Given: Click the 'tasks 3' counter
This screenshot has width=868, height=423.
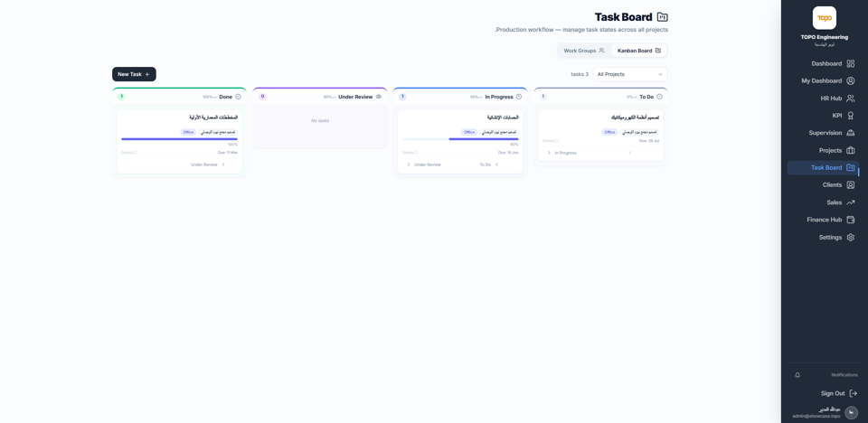Looking at the screenshot, I should click(x=580, y=74).
